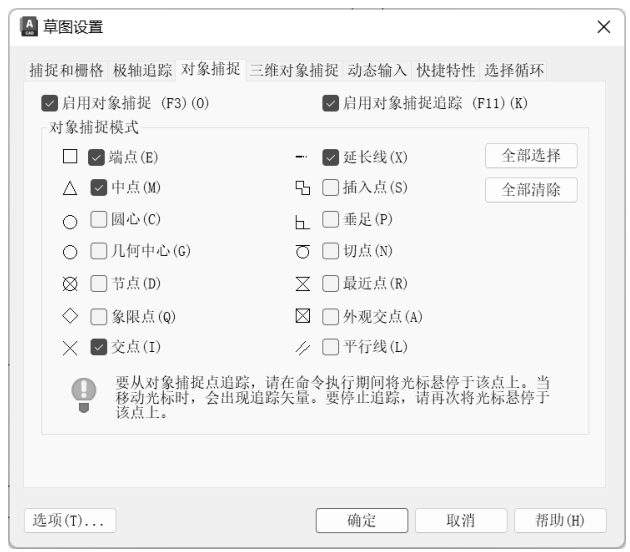630x552 pixels.
Task: Click the parallel lines symbol beside 平行线(L)
Action: (x=303, y=347)
